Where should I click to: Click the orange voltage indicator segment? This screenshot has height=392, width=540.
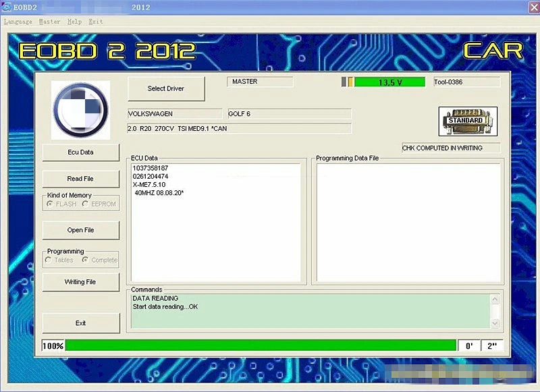coord(350,82)
